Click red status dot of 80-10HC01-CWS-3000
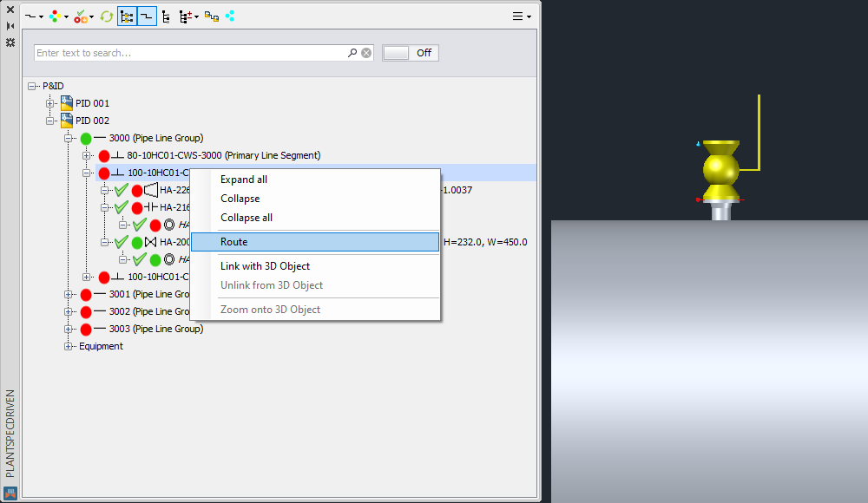The width and height of the screenshot is (868, 503). [x=104, y=156]
